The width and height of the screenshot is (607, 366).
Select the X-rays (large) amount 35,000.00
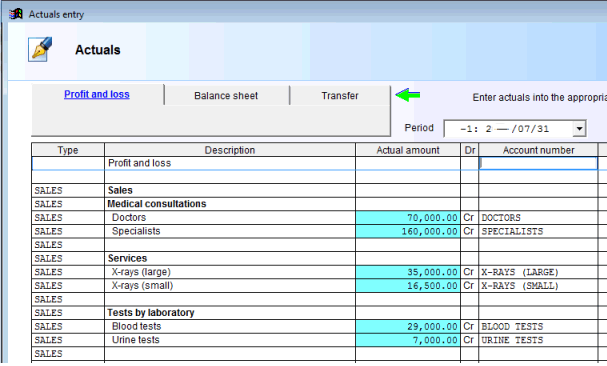tap(408, 272)
